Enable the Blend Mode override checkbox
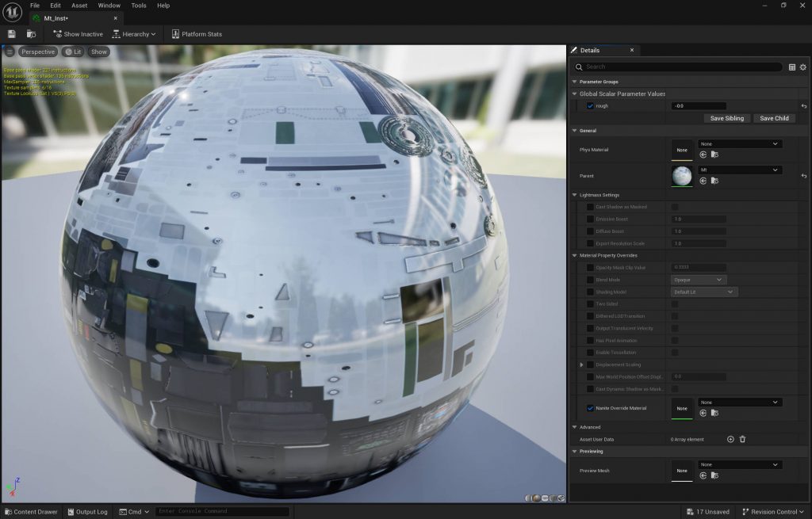The image size is (812, 519). 590,280
